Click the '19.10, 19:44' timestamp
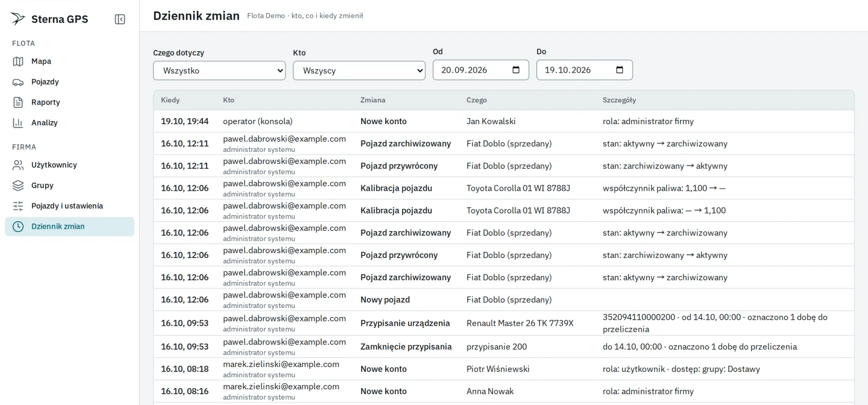The width and height of the screenshot is (868, 405). click(x=184, y=121)
